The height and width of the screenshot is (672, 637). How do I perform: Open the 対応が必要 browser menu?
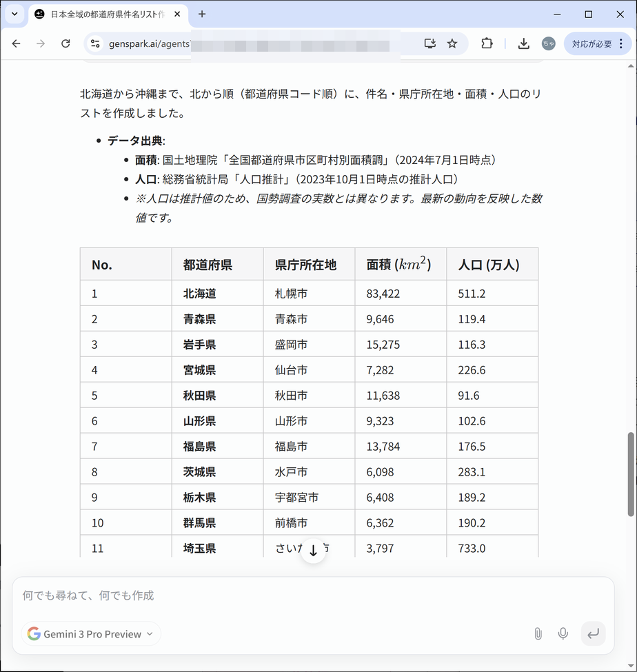tap(598, 43)
